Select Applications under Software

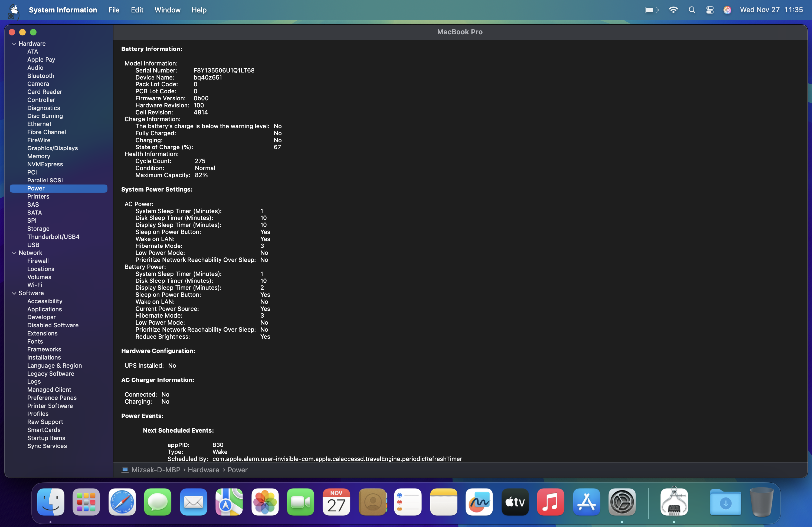pos(44,309)
